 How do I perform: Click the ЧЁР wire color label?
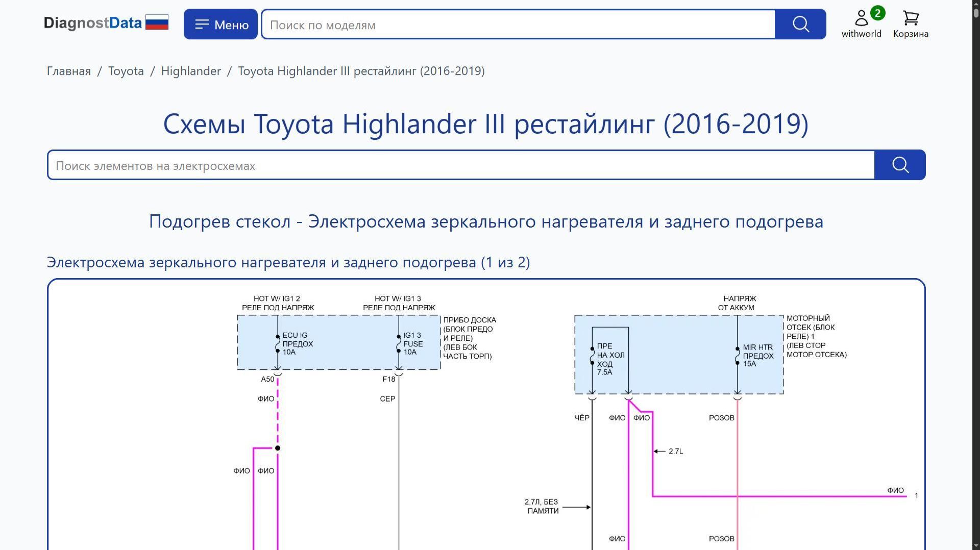click(582, 417)
